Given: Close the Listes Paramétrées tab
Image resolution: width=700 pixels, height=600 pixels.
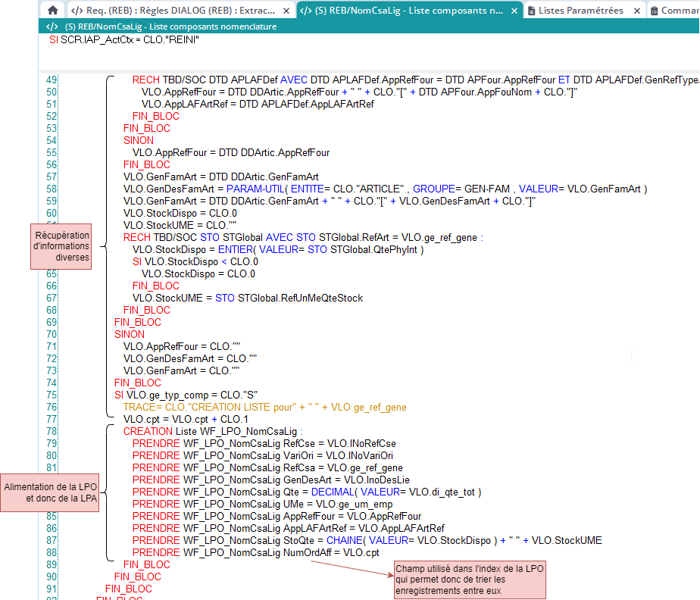Looking at the screenshot, I should tap(636, 11).
